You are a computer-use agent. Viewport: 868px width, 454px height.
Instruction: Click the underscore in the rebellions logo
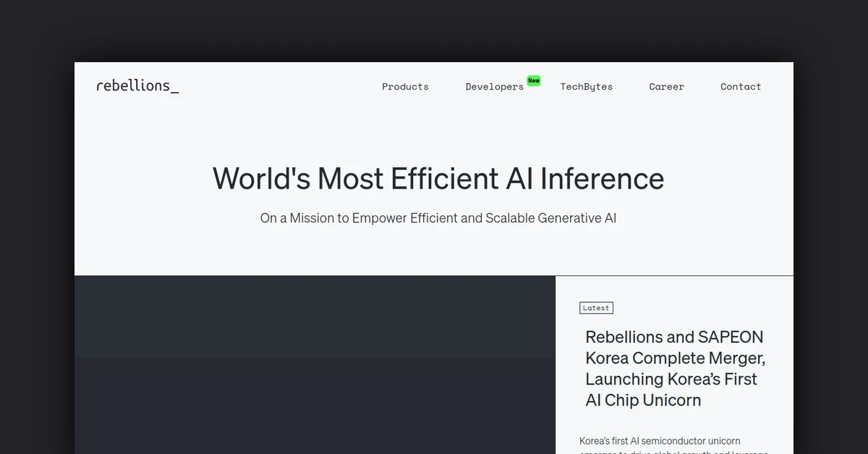[x=176, y=88]
